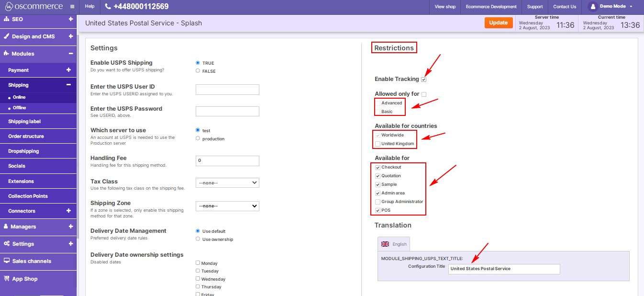The width and height of the screenshot is (644, 296).
Task: Check the United Kingdom country checkbox
Action: click(378, 144)
